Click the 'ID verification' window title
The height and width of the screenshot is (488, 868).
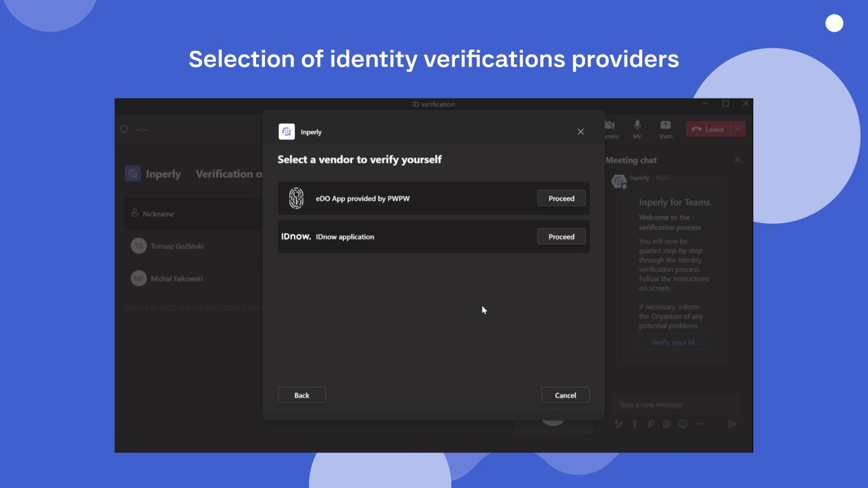click(433, 104)
